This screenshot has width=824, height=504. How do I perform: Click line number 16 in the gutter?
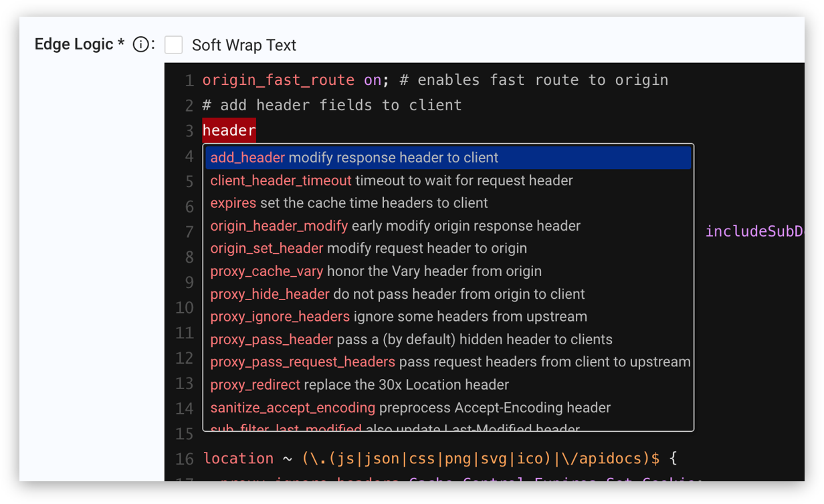coord(185,459)
